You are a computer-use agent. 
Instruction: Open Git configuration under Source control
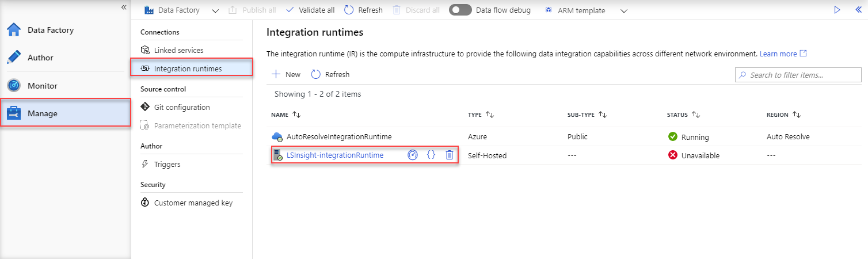[x=182, y=107]
